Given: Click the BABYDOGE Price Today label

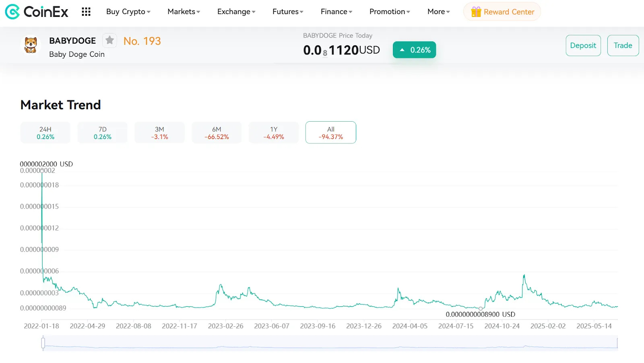Looking at the screenshot, I should coord(338,35).
